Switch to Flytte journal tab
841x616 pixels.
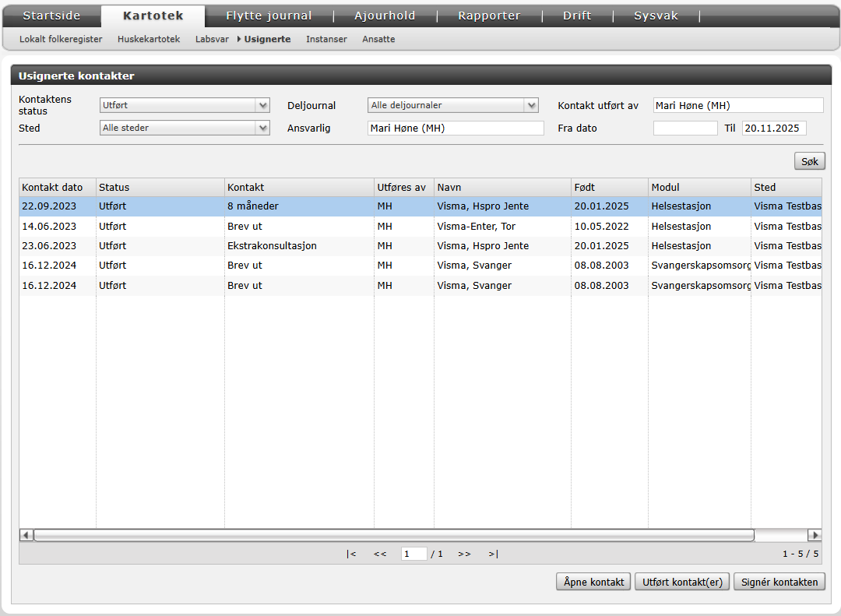[269, 16]
